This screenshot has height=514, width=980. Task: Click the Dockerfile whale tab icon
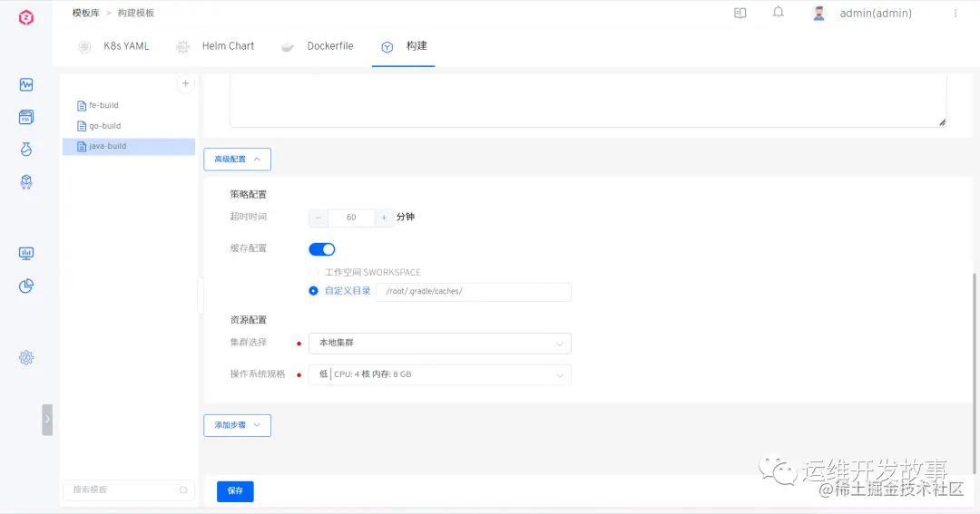click(288, 47)
